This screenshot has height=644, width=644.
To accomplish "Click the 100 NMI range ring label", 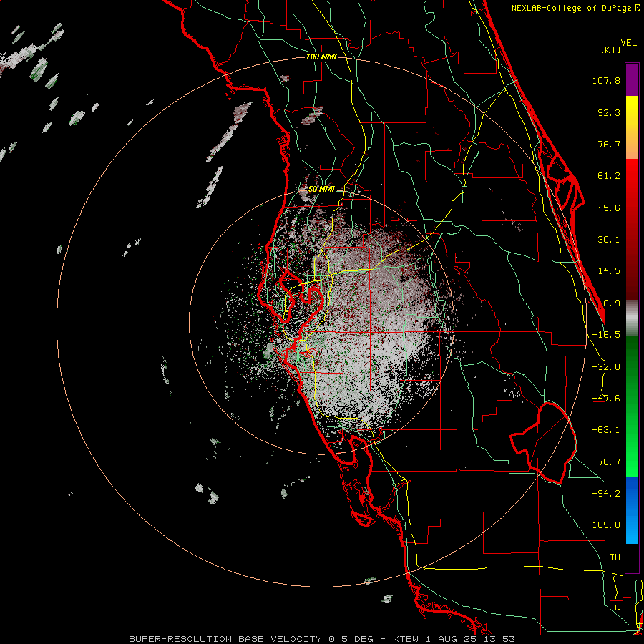I will pyautogui.click(x=321, y=57).
